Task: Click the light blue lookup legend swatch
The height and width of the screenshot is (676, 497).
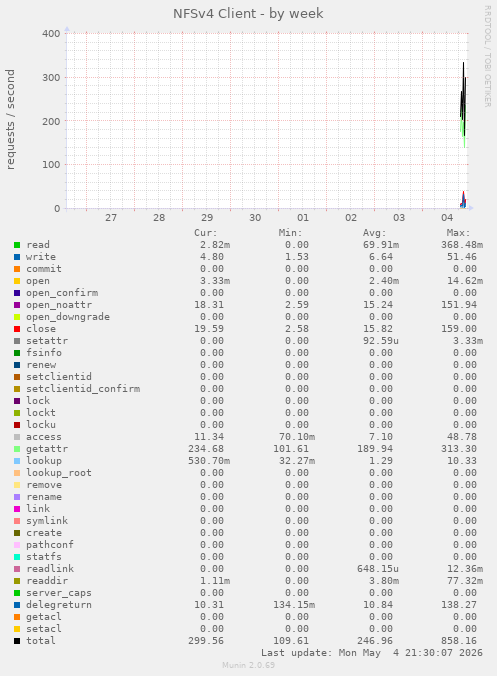Action: click(x=17, y=461)
